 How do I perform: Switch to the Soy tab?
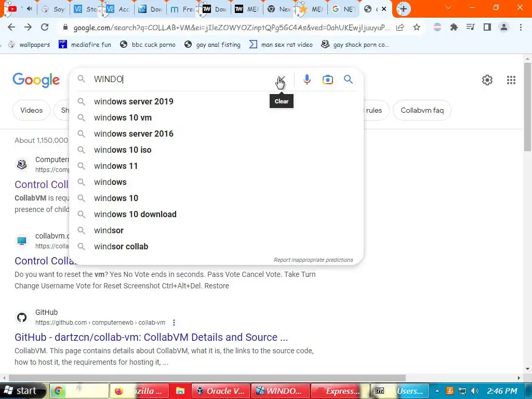pyautogui.click(x=54, y=9)
